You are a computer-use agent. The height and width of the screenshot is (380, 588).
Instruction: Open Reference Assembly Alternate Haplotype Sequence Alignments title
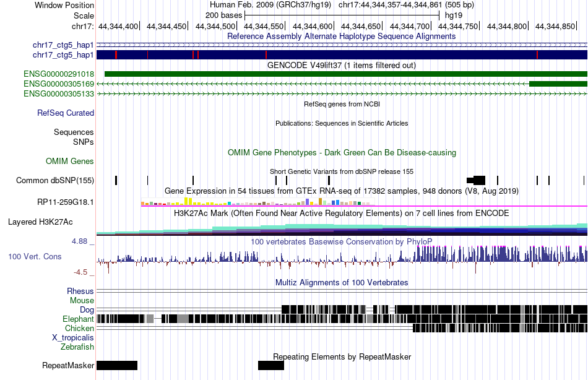tap(342, 37)
